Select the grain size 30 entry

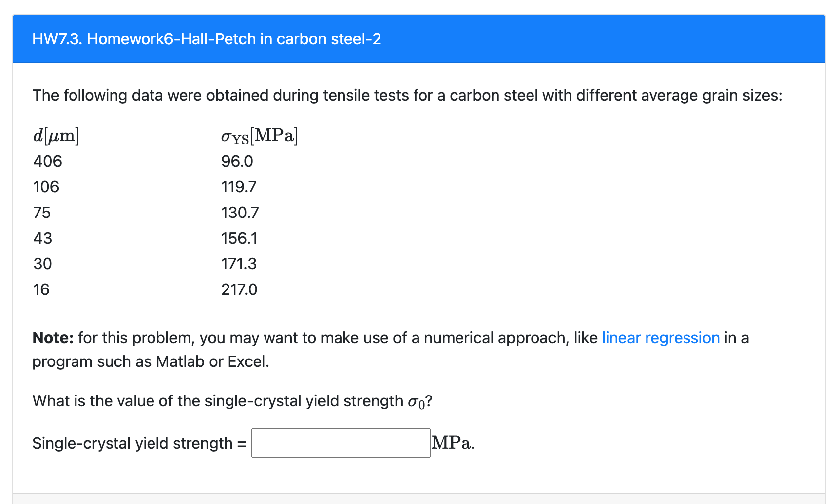[x=42, y=264]
